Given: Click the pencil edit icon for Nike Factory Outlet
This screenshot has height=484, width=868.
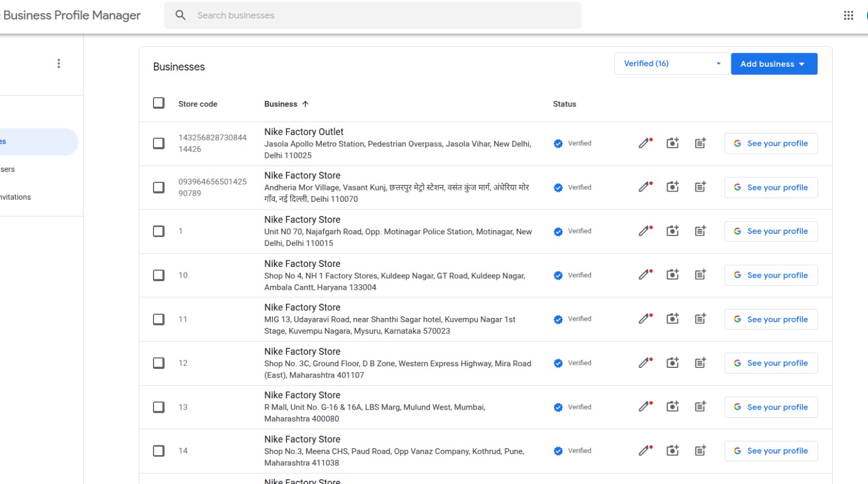Looking at the screenshot, I should coord(645,143).
